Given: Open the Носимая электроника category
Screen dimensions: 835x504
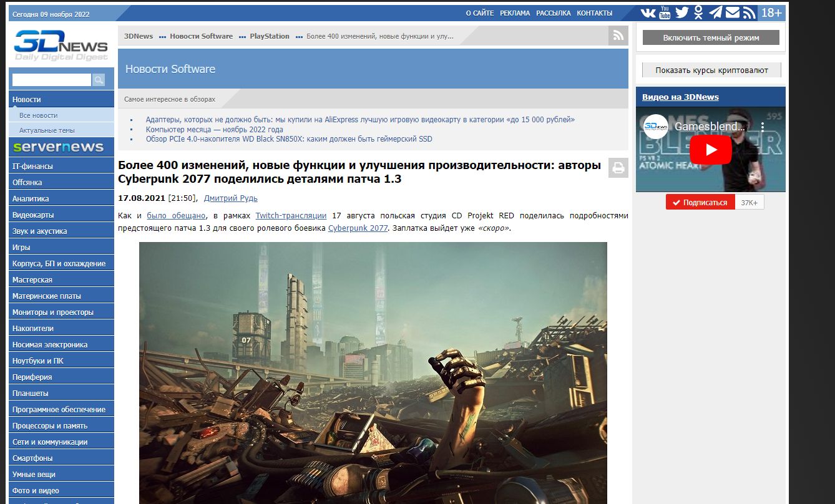Looking at the screenshot, I should 61,344.
